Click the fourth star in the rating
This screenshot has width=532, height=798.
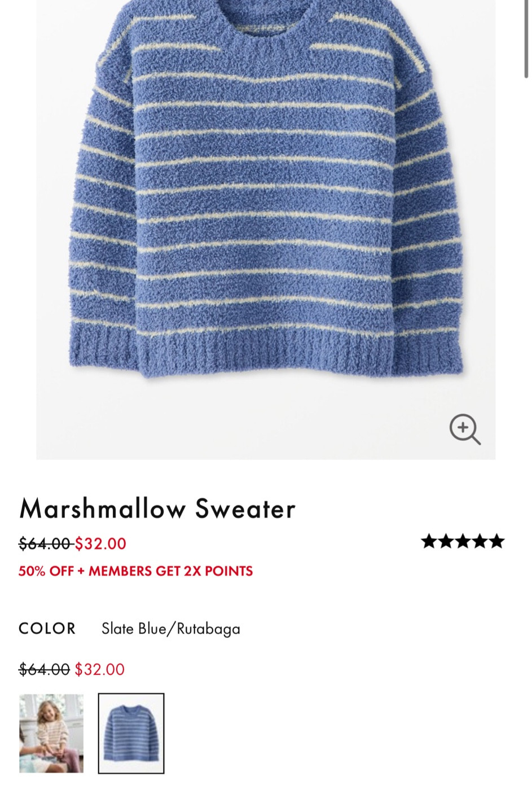pos(480,541)
